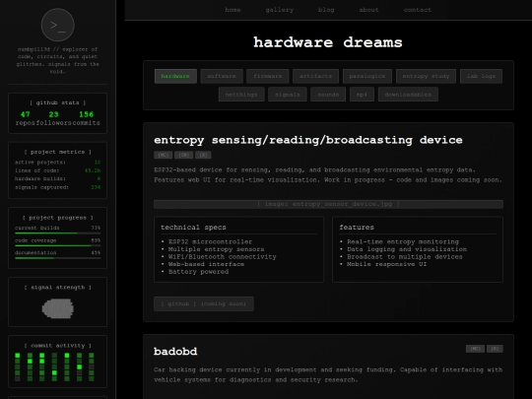532x399 pixels.
Task: Click the [ project progress ] panel header
Action: (58, 218)
